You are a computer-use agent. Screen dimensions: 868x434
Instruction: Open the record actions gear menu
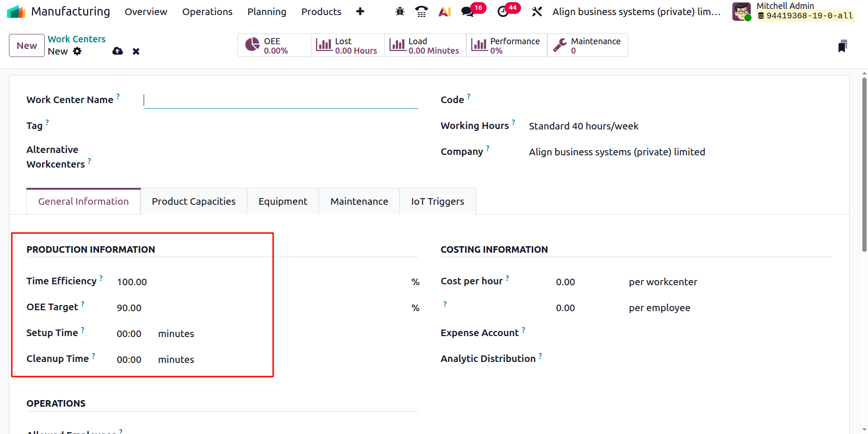pyautogui.click(x=77, y=51)
